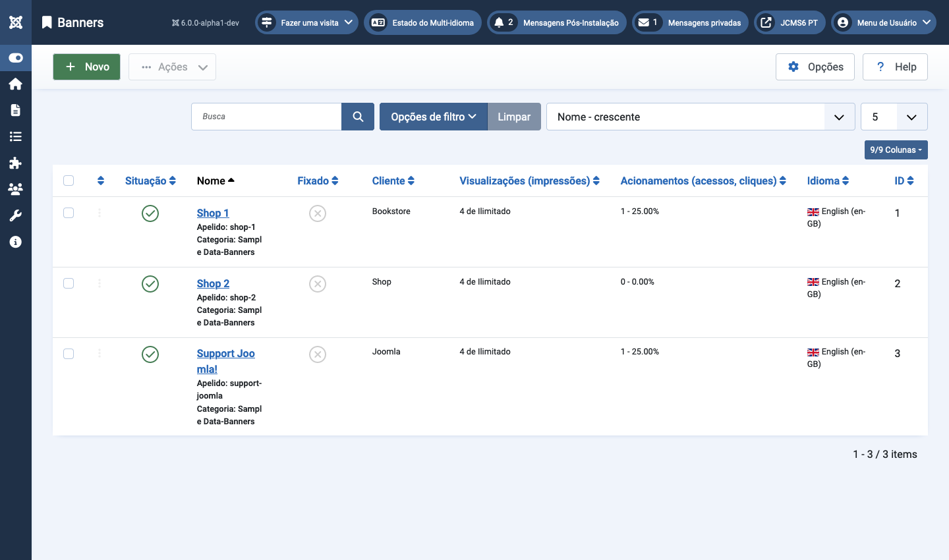Toggle the sidebar menu switch
The image size is (949, 560).
(x=16, y=58)
